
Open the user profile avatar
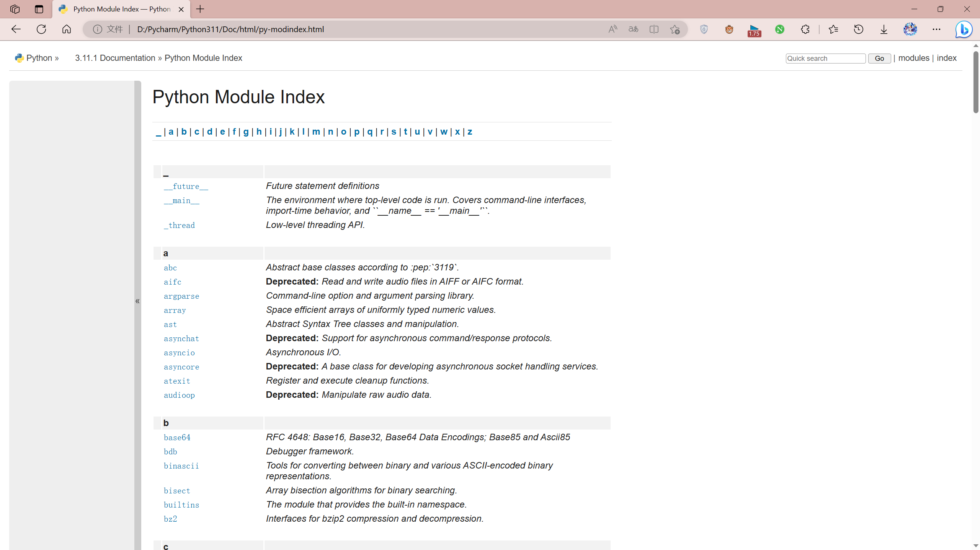pyautogui.click(x=910, y=29)
